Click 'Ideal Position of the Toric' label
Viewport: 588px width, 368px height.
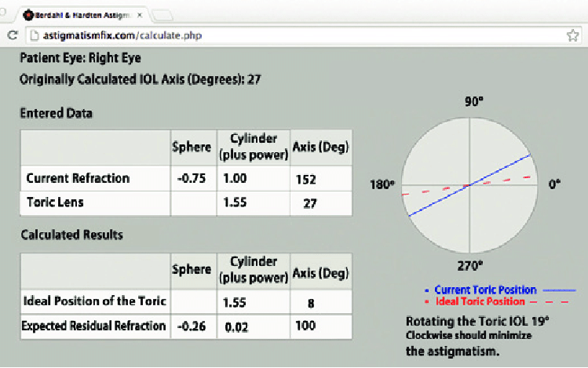[x=94, y=301]
